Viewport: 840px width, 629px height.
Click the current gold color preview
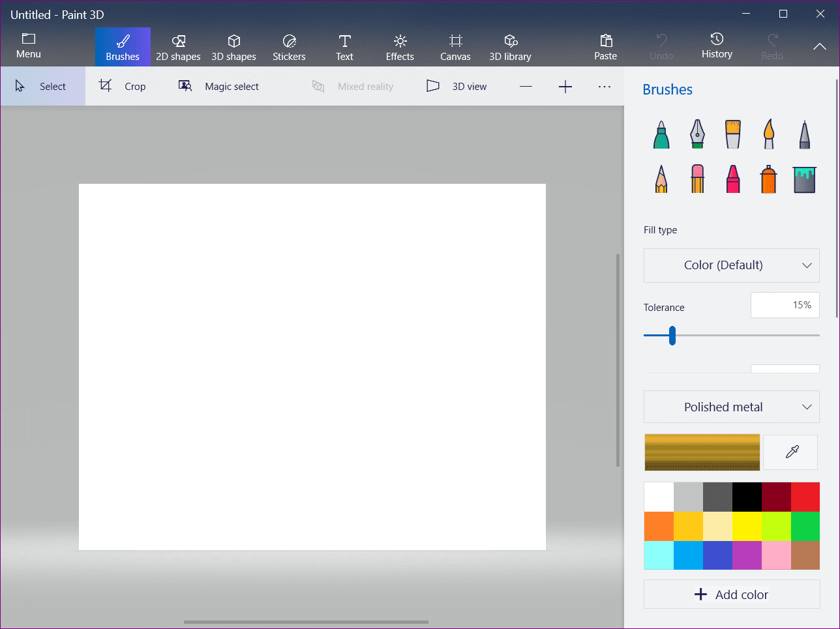[x=702, y=452]
